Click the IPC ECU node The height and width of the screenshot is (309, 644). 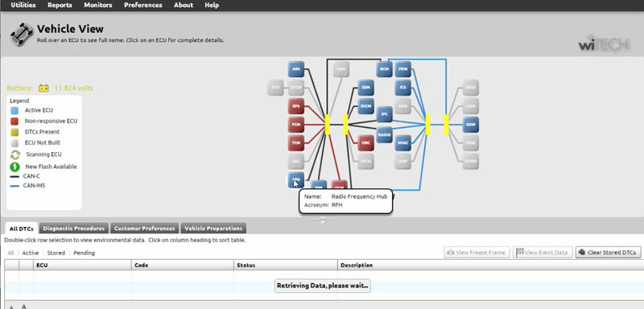pos(384,114)
